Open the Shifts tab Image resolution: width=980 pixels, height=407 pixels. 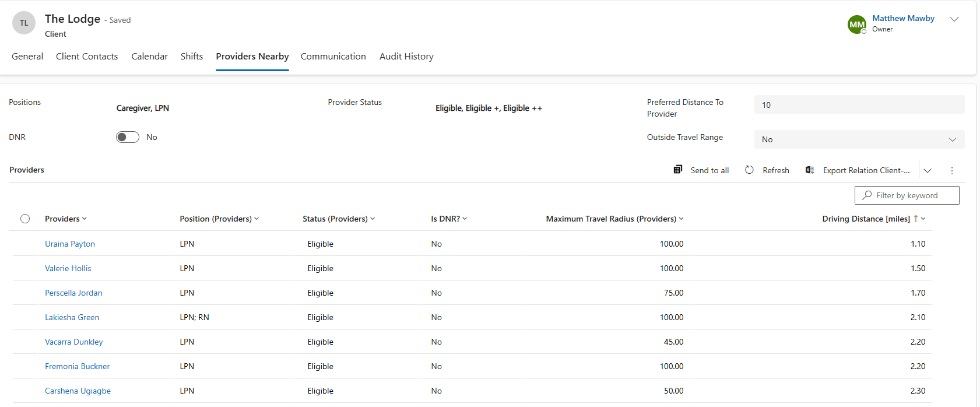pos(192,57)
